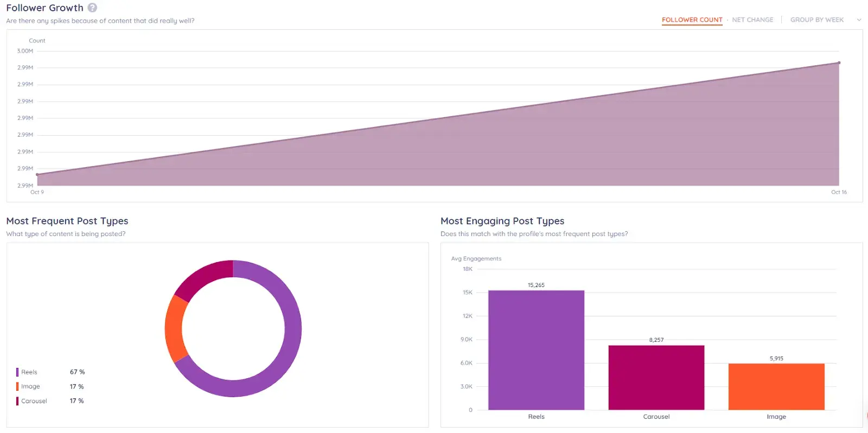Click the dropdown chevron beside GROUP BY WEEK

pos(859,20)
